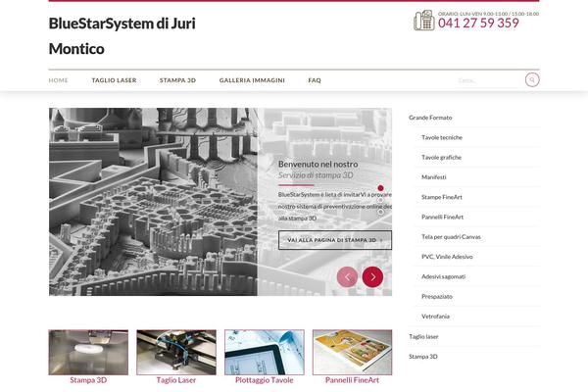Click the Plottaggio Tavole caption link
Screen dimensions: 588x392
pos(265,380)
